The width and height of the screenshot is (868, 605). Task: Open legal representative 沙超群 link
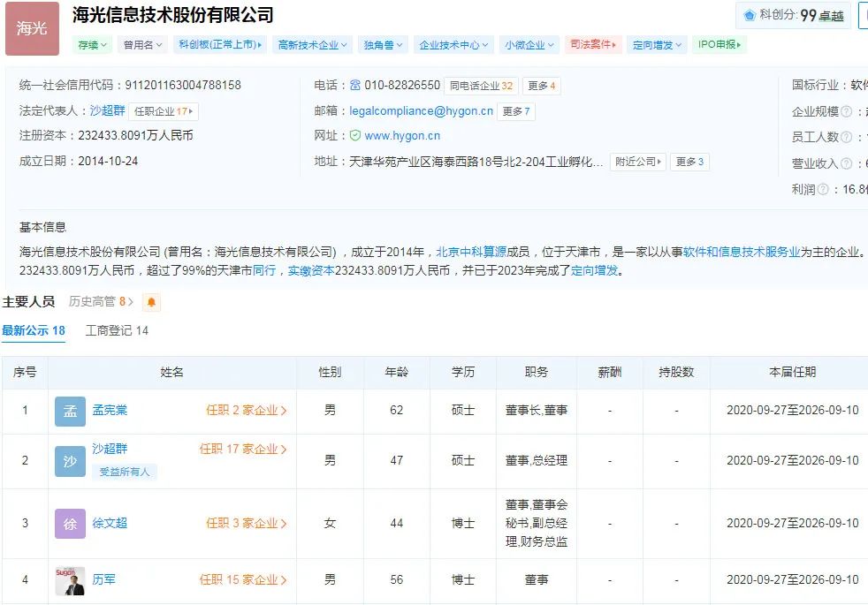click(107, 110)
